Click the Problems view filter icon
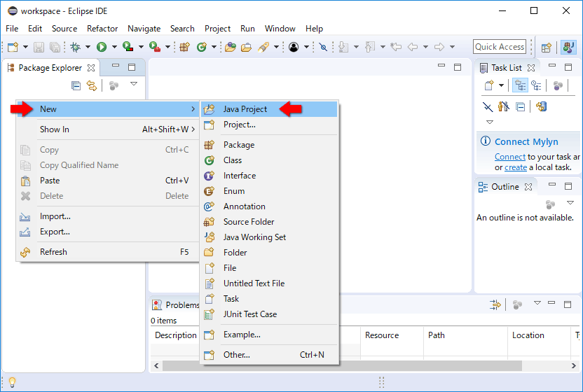The image size is (583, 392). [495, 305]
